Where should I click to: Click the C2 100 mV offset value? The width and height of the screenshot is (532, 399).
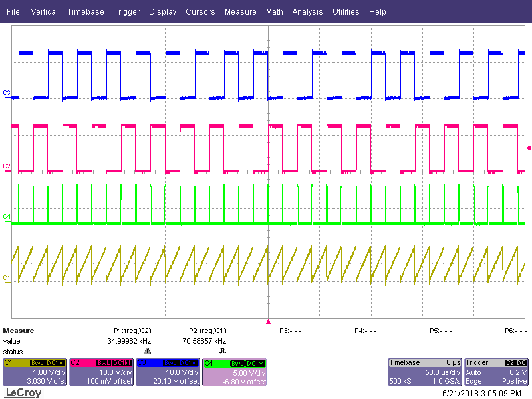tap(109, 381)
